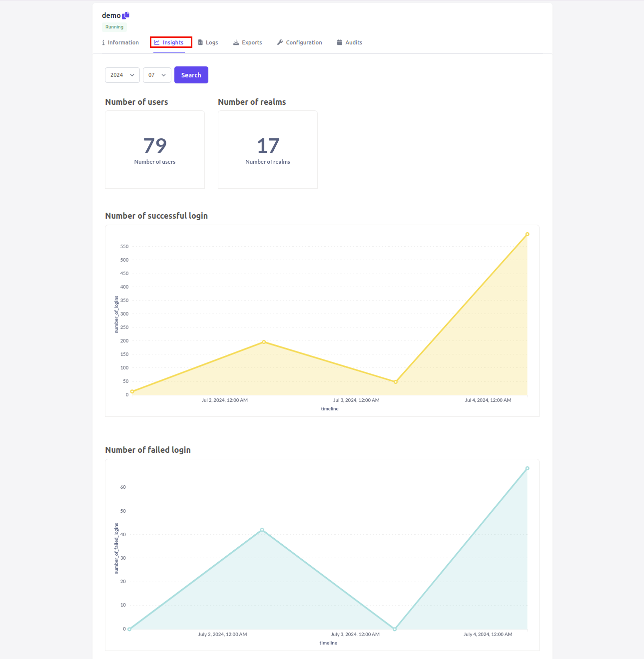Switch to the Insights tab
Screen dimensions: 644x659
[169, 42]
